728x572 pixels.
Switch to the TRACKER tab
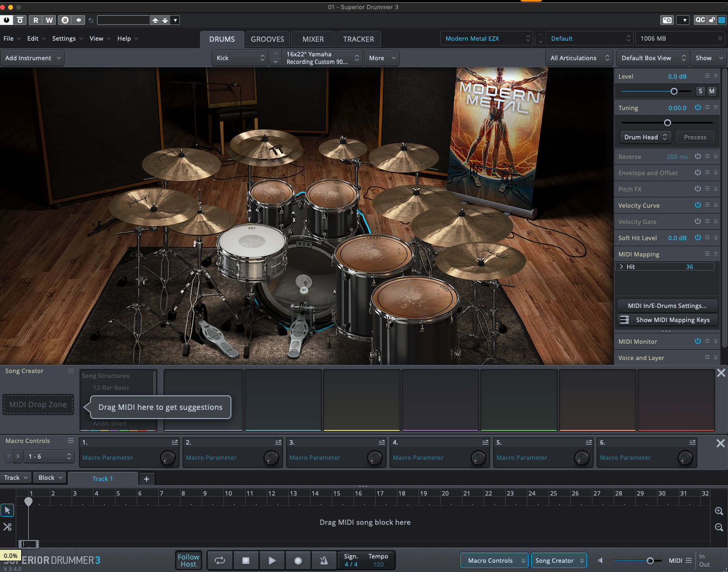358,39
